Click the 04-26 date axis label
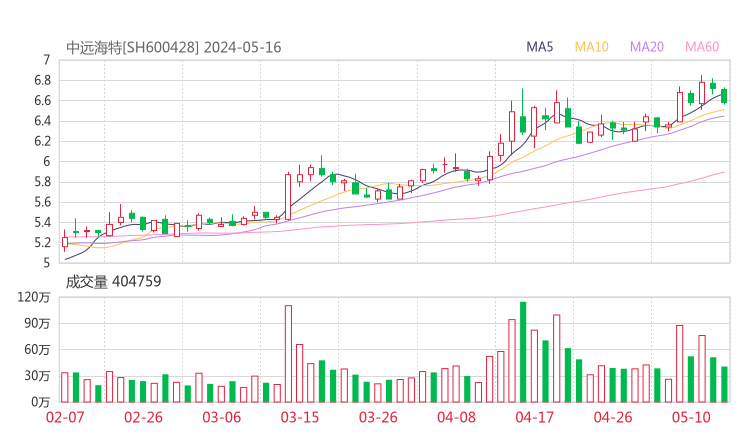The image size is (740, 440). pyautogui.click(x=613, y=417)
